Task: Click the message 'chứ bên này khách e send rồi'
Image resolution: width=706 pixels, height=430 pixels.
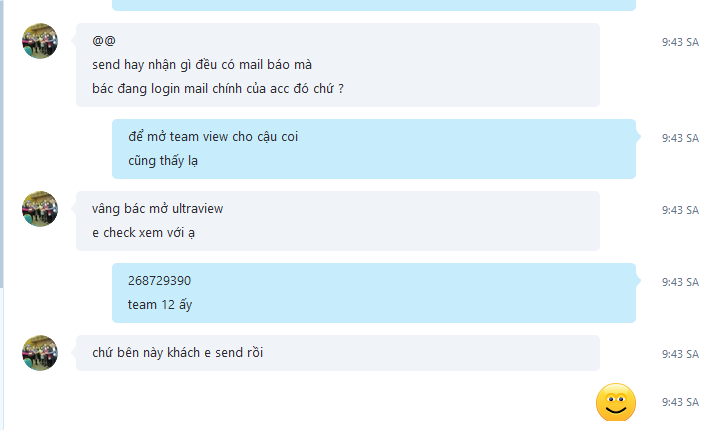Action: (x=177, y=353)
